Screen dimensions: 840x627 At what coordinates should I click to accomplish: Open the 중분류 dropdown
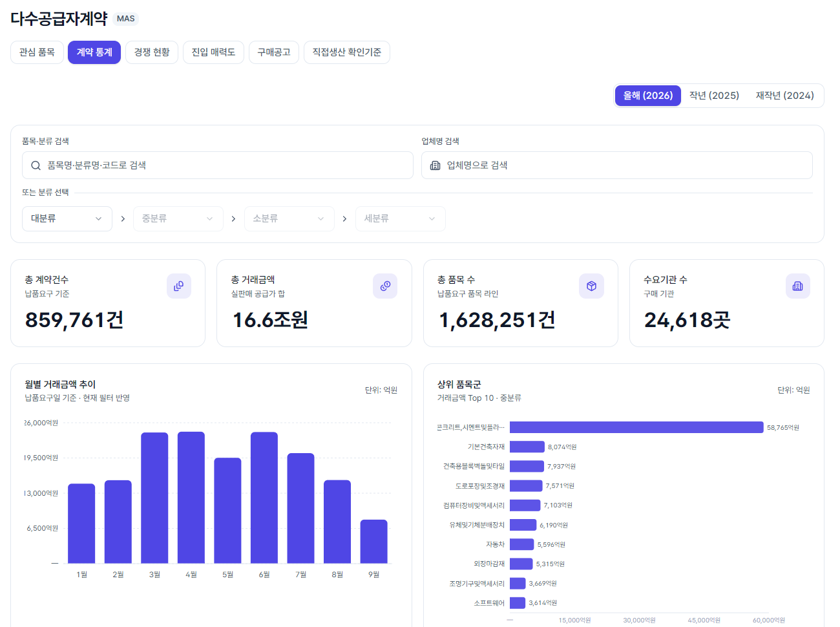click(x=178, y=218)
